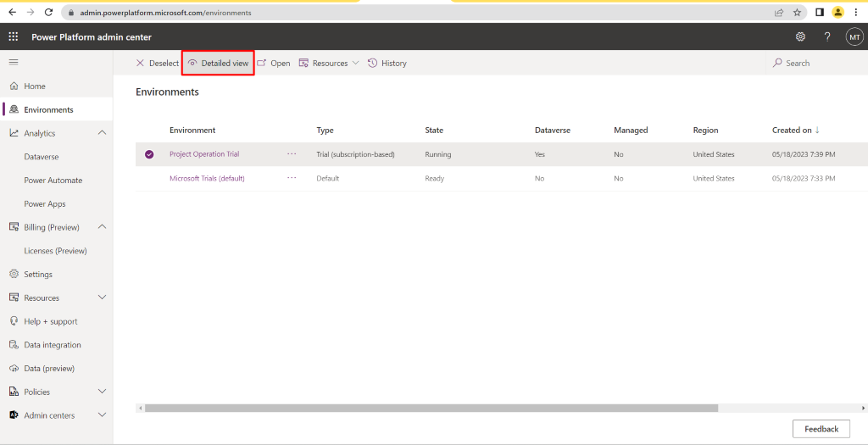This screenshot has height=445, width=868.
Task: Bookmark this page with the star icon
Action: point(797,12)
